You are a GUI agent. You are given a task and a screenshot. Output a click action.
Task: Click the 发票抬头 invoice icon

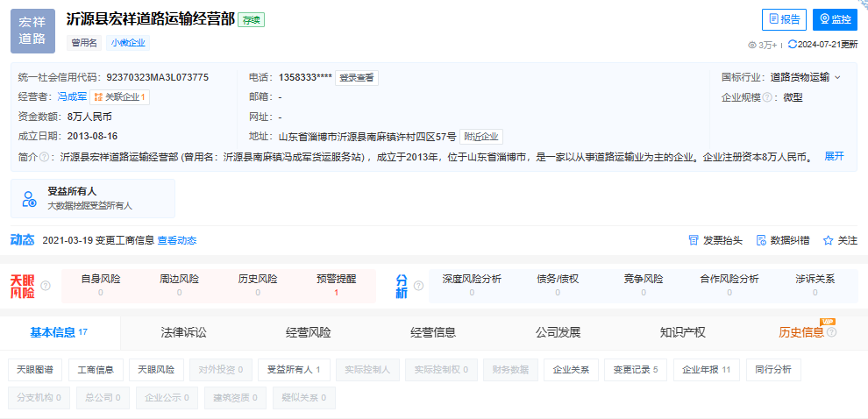693,240
